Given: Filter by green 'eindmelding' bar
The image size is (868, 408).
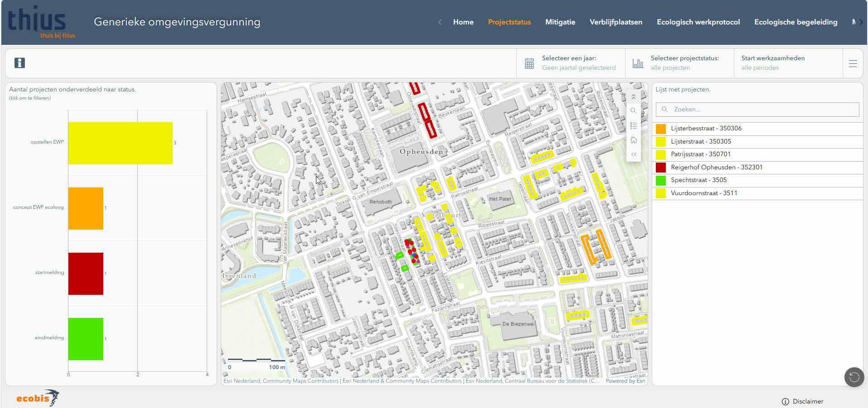Looking at the screenshot, I should pos(86,339).
